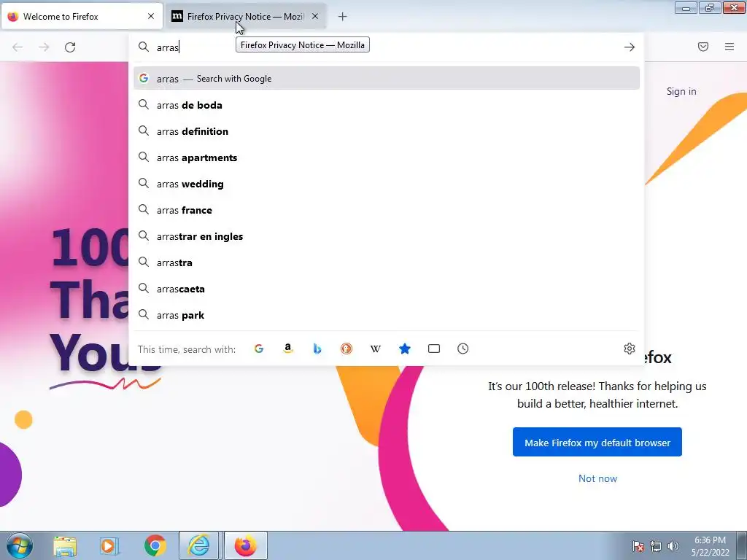This screenshot has width=747, height=560.
Task: Reload the current page
Action: pyautogui.click(x=70, y=47)
